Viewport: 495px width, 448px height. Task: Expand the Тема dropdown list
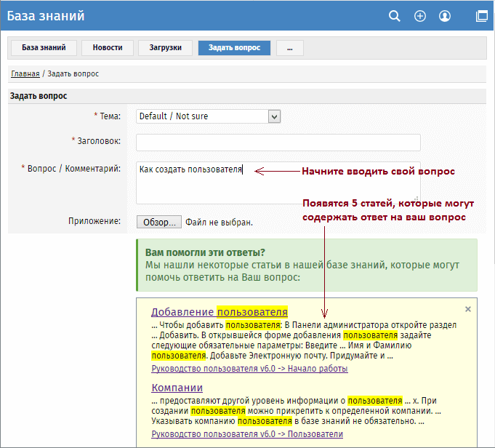274,116
